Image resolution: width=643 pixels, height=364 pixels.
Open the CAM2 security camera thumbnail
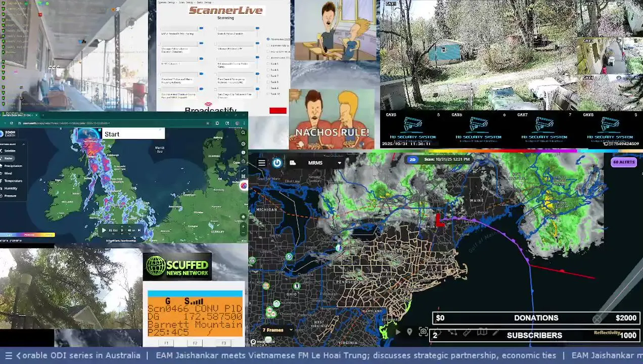pos(610,18)
